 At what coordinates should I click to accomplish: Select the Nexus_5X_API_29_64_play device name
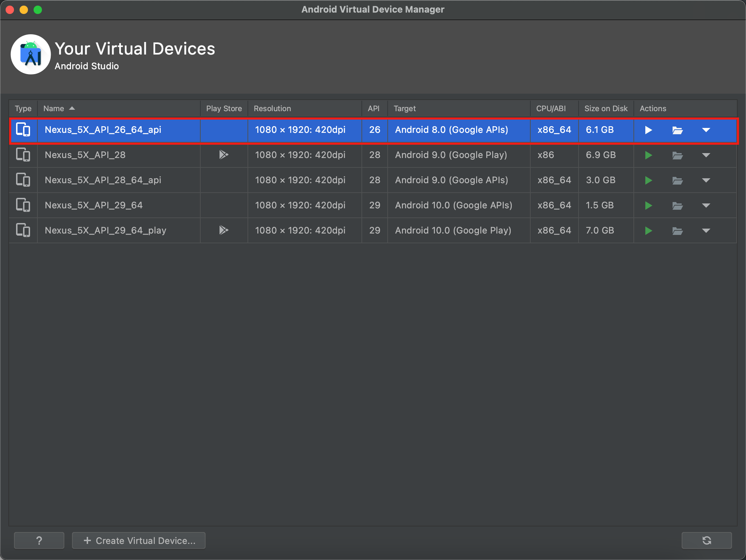tap(106, 230)
